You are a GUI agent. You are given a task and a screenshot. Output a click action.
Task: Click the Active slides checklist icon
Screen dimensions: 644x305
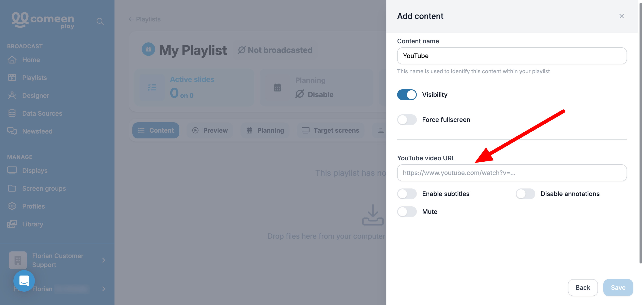click(152, 87)
